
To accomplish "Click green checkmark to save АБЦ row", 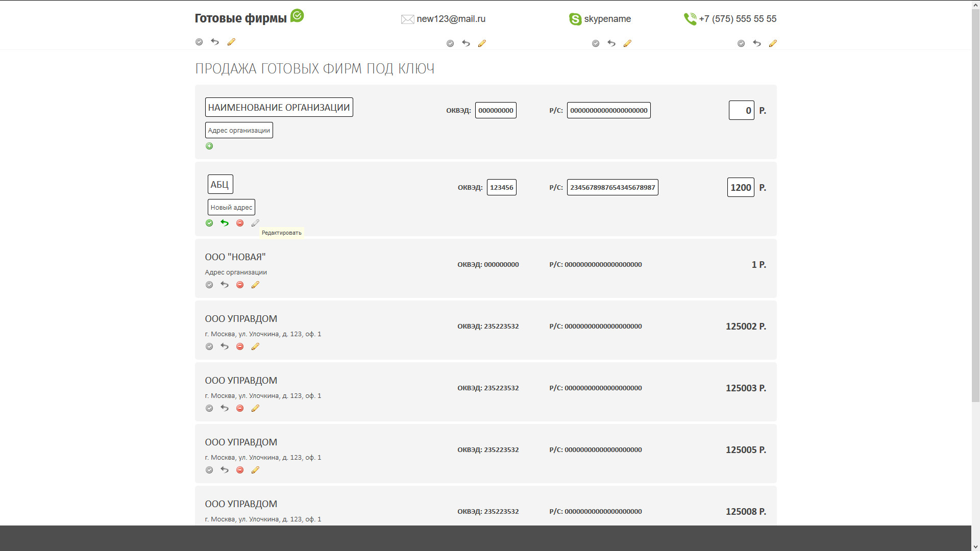I will click(x=209, y=223).
